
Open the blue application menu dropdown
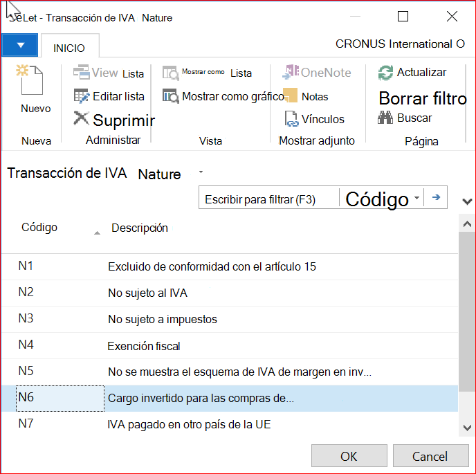[x=20, y=45]
